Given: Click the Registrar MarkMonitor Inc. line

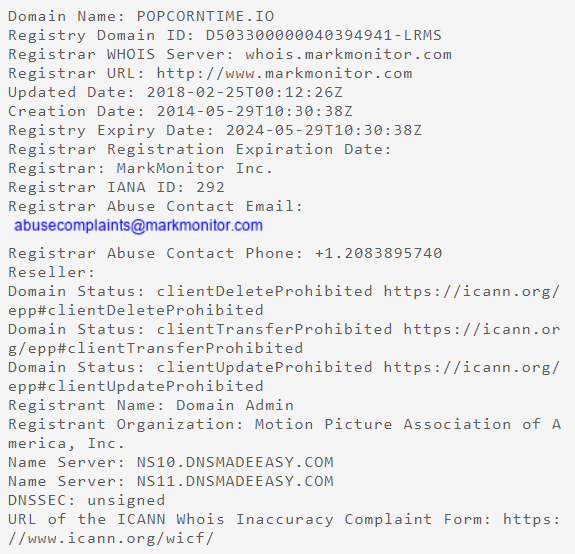Looking at the screenshot, I should coord(140,169).
